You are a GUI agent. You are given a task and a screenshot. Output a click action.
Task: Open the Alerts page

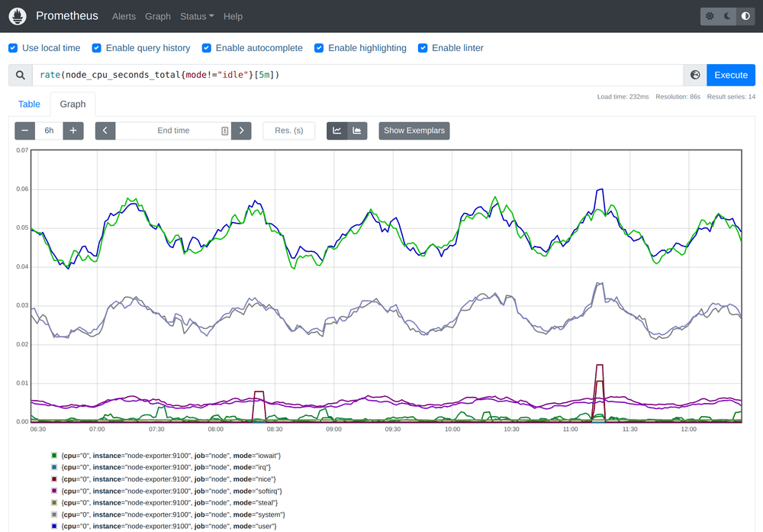coord(124,17)
